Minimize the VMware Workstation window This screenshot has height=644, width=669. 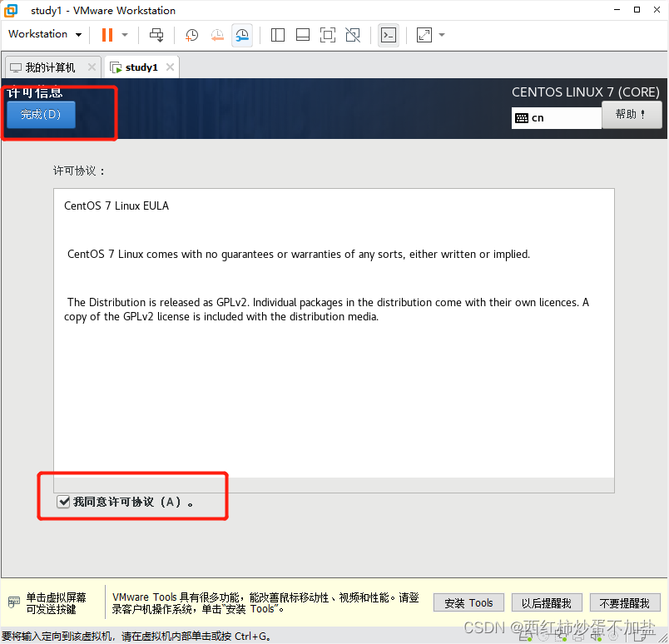[617, 10]
